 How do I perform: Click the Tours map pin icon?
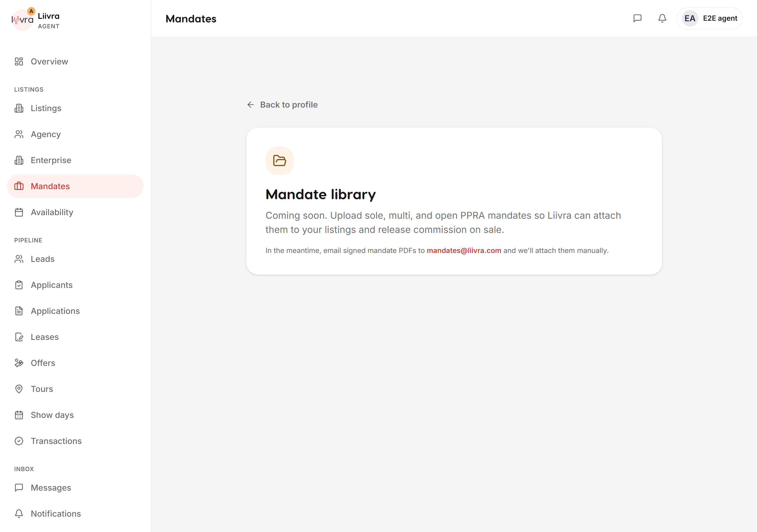19,389
